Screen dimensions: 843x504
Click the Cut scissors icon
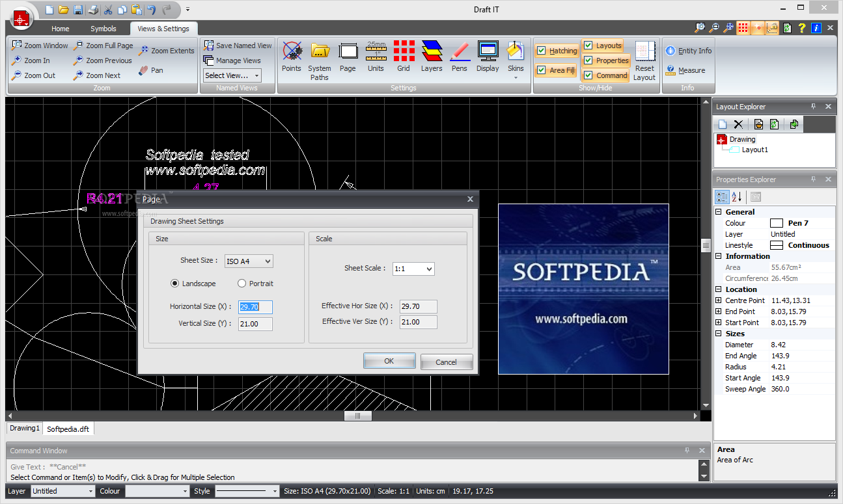tap(108, 10)
